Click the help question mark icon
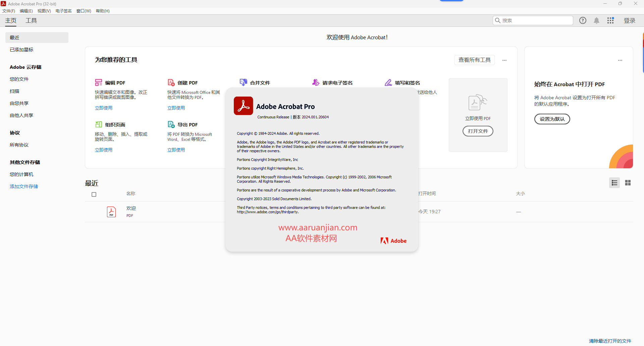This screenshot has height=346, width=644. [583, 20]
